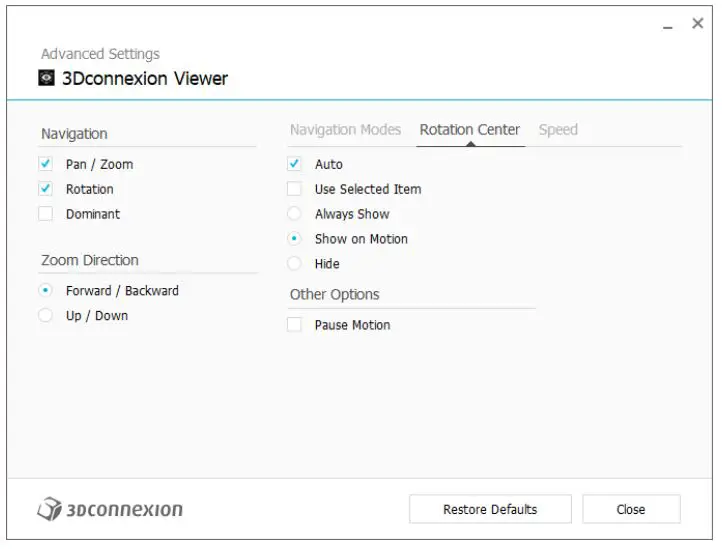Select the Hide radio button

[x=295, y=264]
